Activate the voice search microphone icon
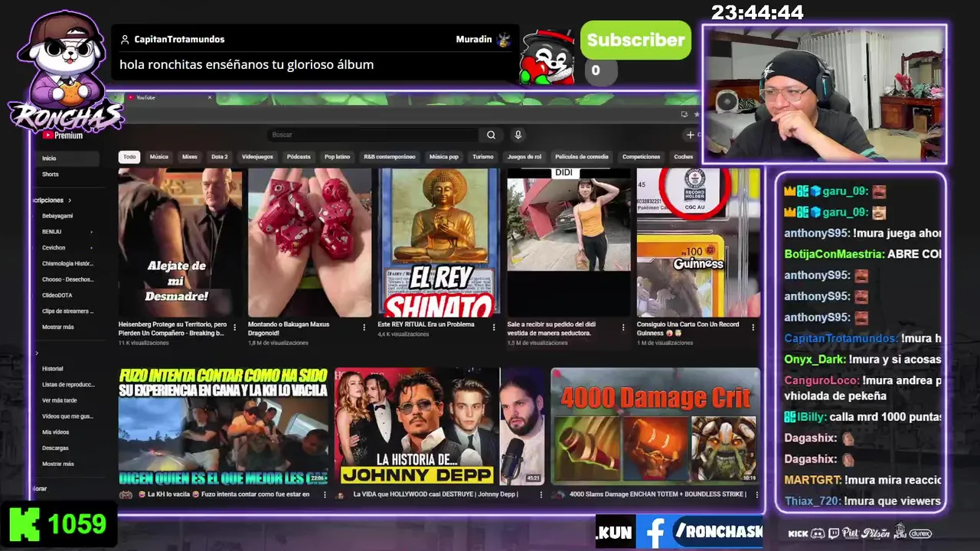 518,135
